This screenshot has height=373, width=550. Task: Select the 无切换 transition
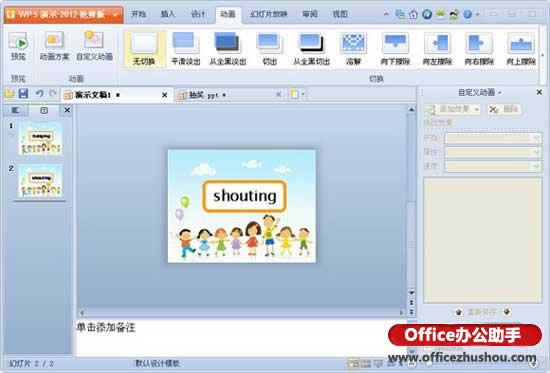[x=144, y=48]
